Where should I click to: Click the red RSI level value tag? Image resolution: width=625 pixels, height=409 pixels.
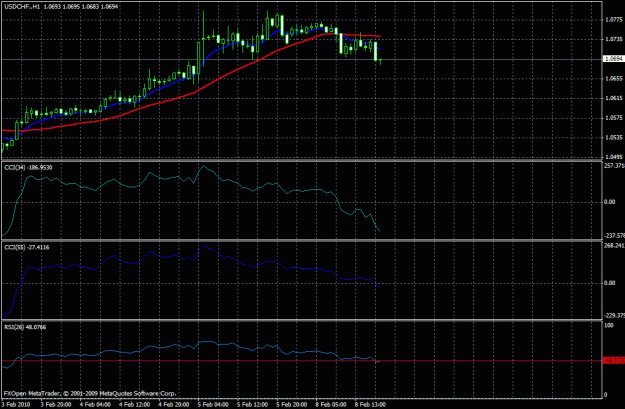click(x=613, y=361)
